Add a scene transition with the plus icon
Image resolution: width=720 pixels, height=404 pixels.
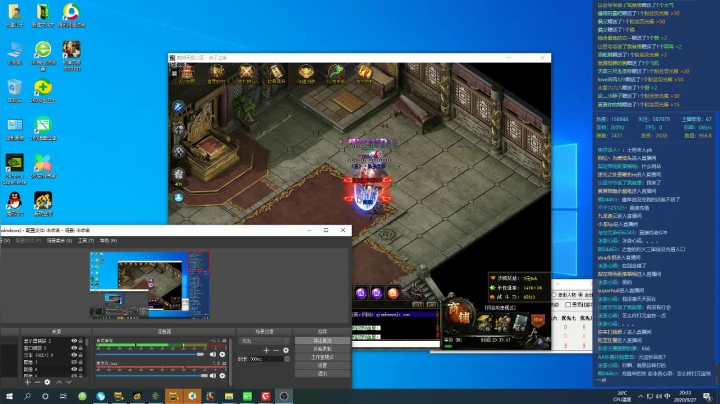pyautogui.click(x=266, y=350)
